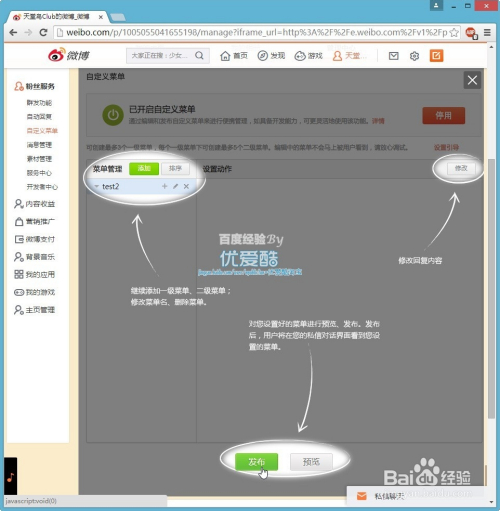Click the green power status icon
Viewport: 500px width, 511px height.
pyautogui.click(x=113, y=115)
